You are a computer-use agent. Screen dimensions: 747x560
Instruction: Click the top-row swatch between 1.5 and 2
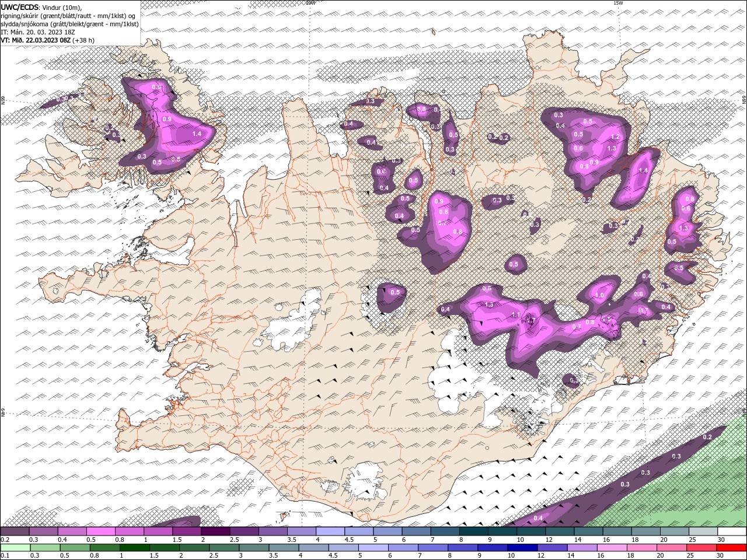click(x=187, y=531)
